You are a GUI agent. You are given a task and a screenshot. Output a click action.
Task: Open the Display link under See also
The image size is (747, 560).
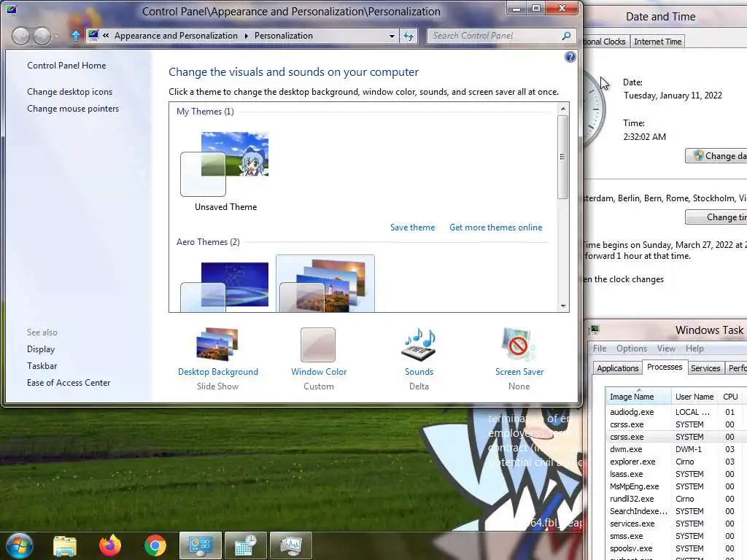[41, 349]
